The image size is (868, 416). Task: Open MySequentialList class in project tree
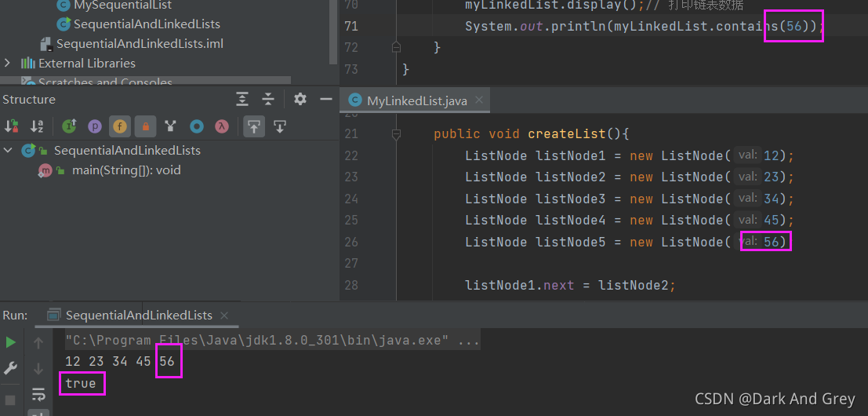point(122,5)
